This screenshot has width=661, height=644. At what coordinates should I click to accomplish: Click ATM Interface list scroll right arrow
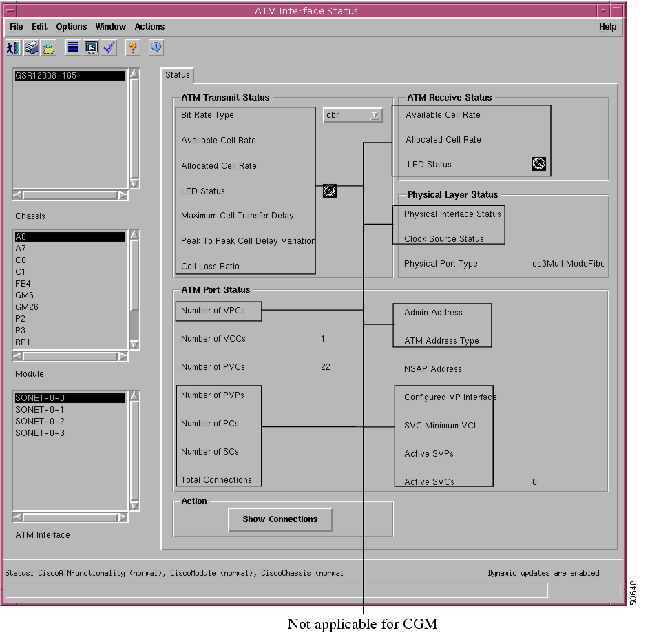pos(123,517)
